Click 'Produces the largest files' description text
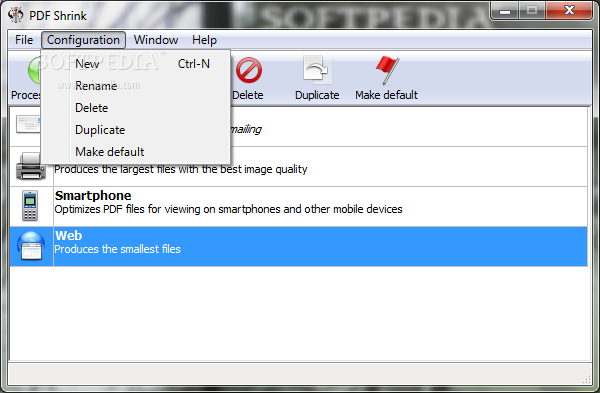This screenshot has width=600, height=393. [x=181, y=170]
